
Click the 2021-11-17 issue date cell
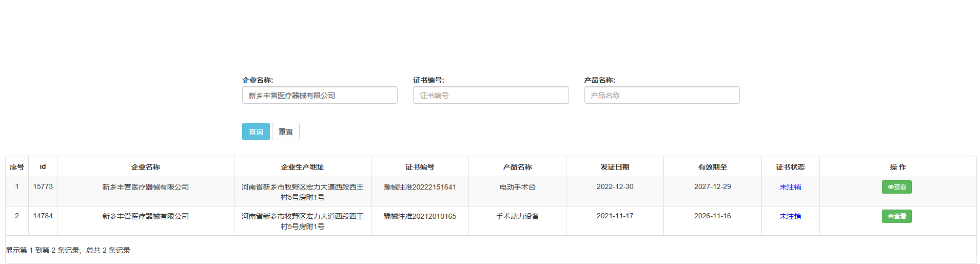[615, 216]
